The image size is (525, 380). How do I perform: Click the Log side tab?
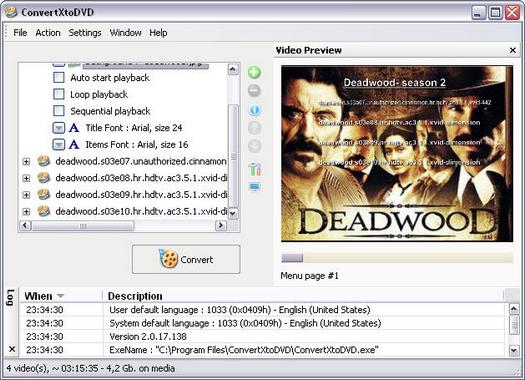point(10,297)
